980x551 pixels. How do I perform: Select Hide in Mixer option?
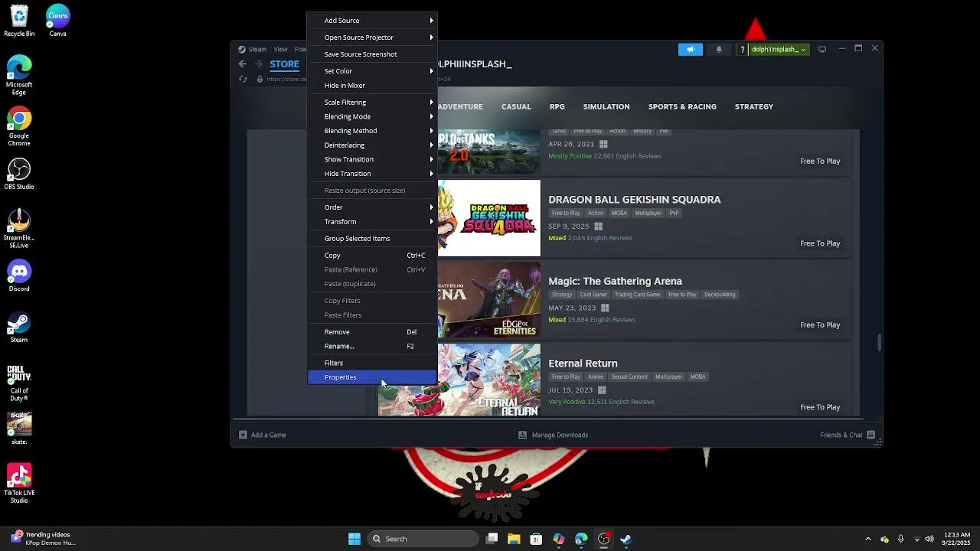[371, 86]
